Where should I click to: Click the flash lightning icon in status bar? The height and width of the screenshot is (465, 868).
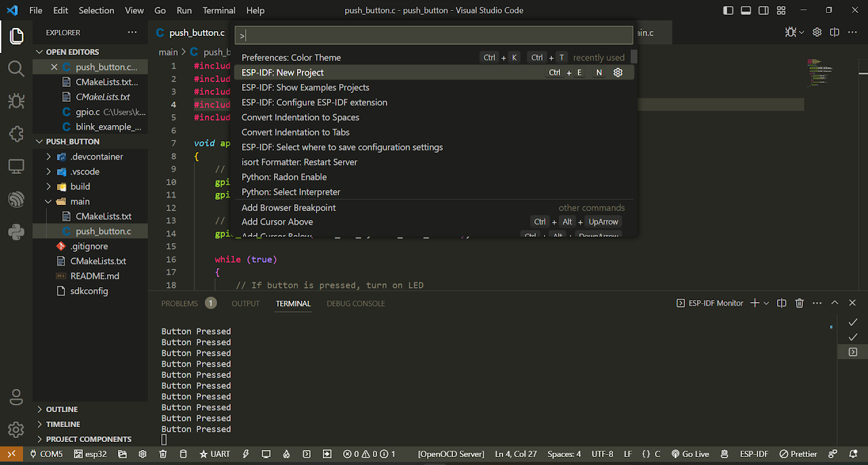(x=246, y=454)
